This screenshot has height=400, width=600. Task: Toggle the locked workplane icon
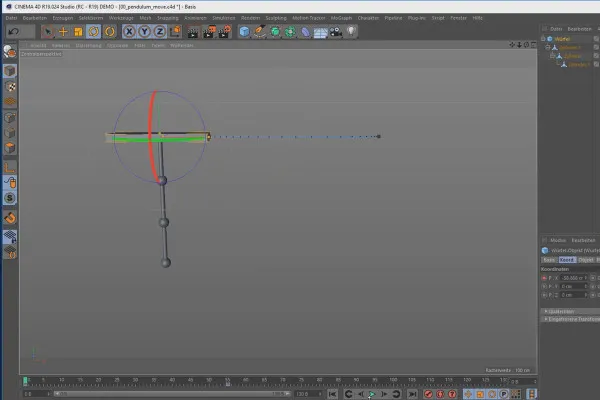(x=10, y=237)
